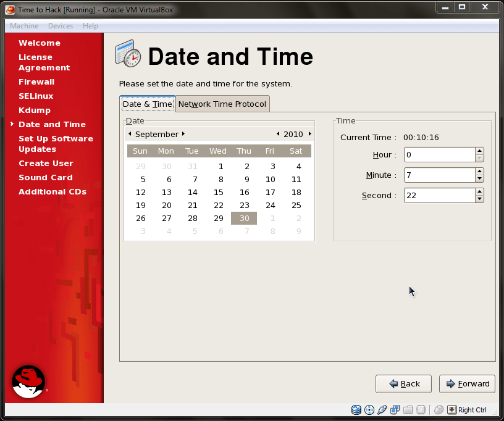Minimize the VirtualBox window
Screen dimensions: 504x421
[x=445, y=7]
